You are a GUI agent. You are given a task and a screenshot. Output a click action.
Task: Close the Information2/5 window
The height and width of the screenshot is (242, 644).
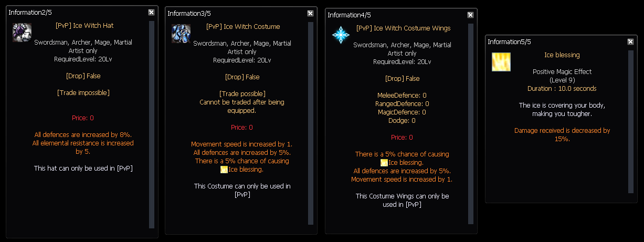coord(151,12)
